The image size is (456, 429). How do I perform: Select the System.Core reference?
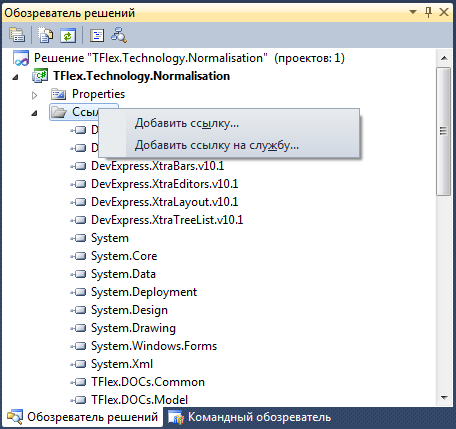click(x=124, y=256)
